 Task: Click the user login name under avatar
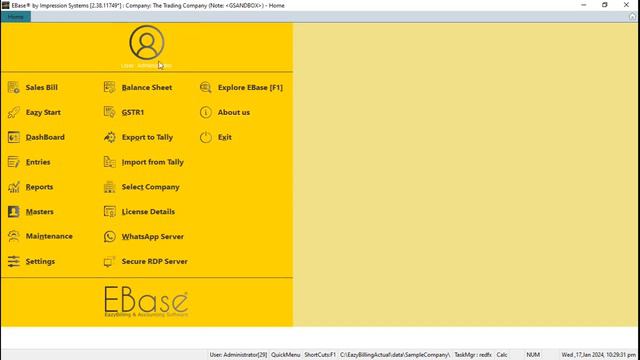point(146,66)
